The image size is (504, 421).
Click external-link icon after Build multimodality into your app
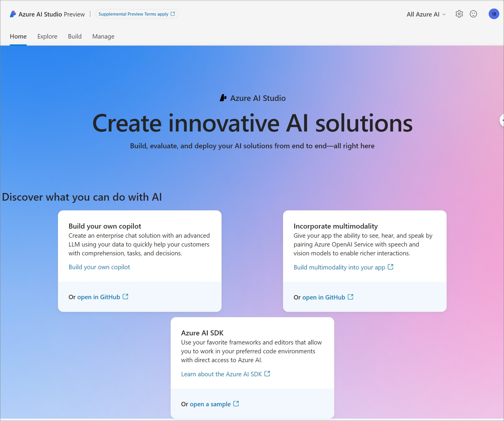click(390, 267)
